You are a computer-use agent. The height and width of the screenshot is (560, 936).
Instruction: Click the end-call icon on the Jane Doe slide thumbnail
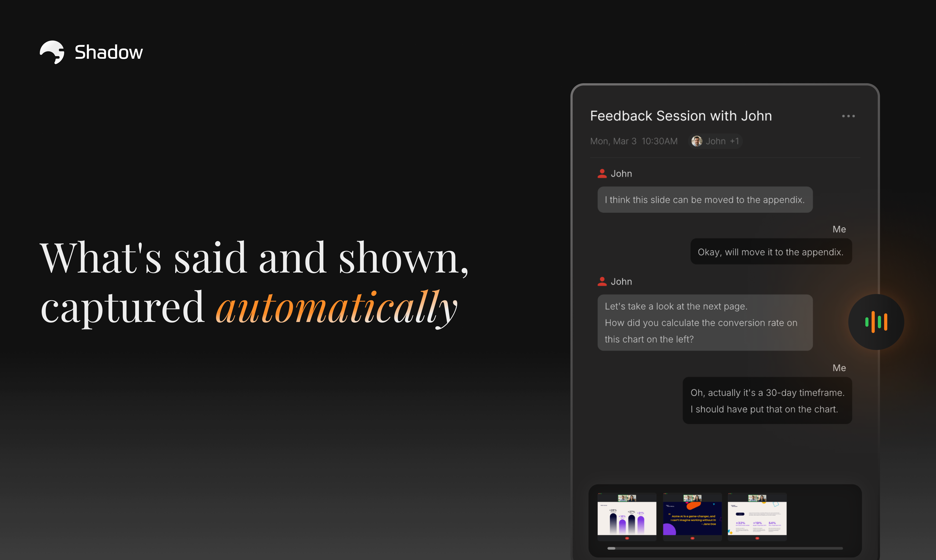pyautogui.click(x=692, y=538)
